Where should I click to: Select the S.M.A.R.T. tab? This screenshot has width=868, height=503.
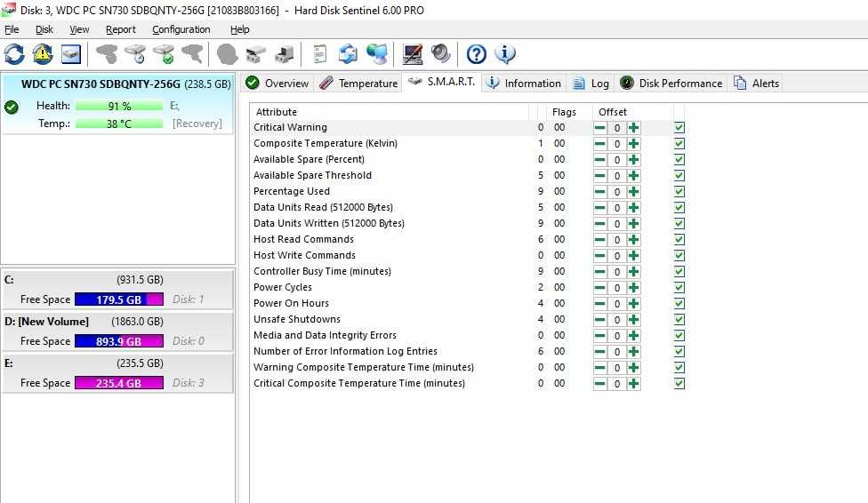coord(442,82)
